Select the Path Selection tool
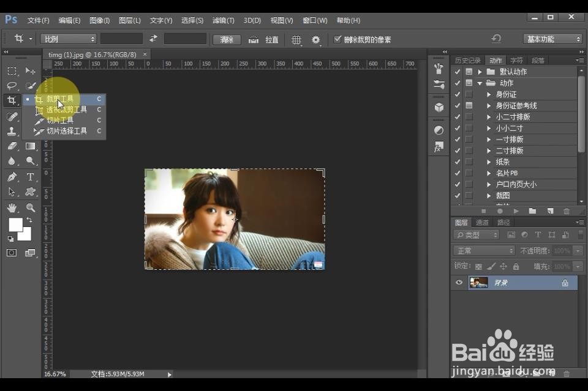This screenshot has width=588, height=391. (x=12, y=192)
